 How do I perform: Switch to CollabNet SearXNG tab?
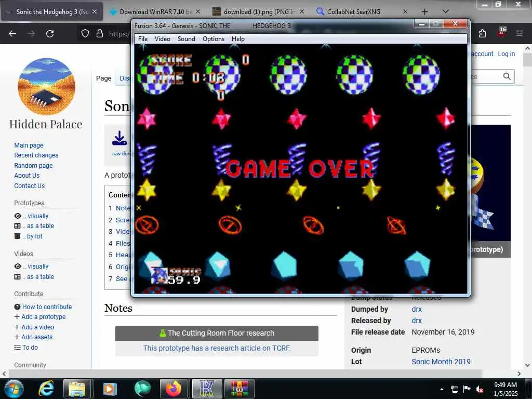coord(353,12)
